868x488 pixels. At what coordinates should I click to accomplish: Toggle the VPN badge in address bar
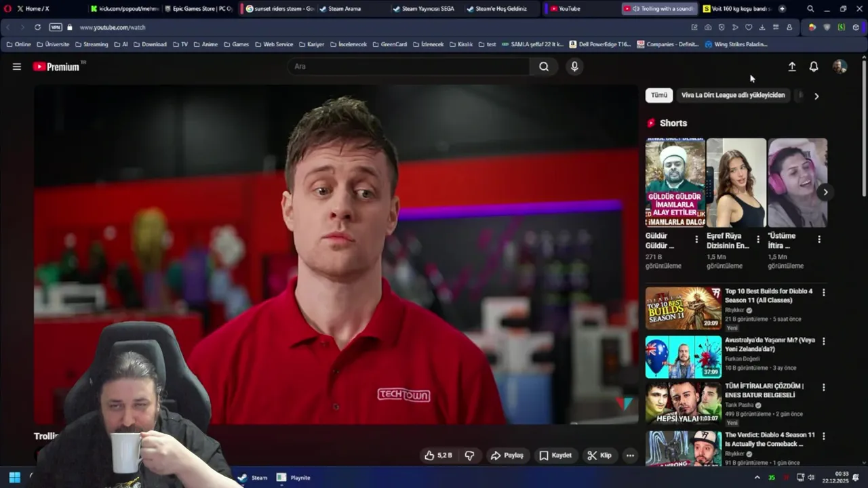point(56,28)
